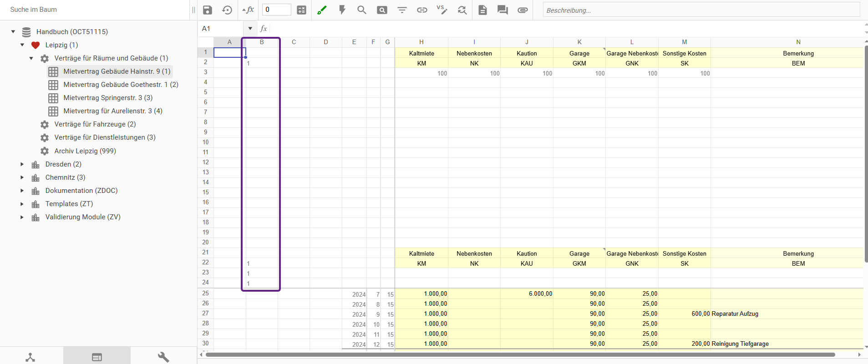
Task: Expand the Templates (ZT) node
Action: point(22,204)
